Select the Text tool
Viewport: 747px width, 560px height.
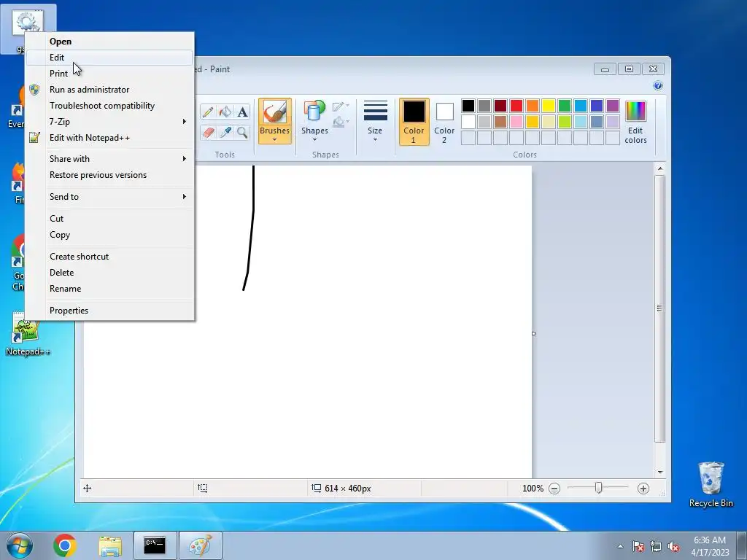click(x=242, y=112)
